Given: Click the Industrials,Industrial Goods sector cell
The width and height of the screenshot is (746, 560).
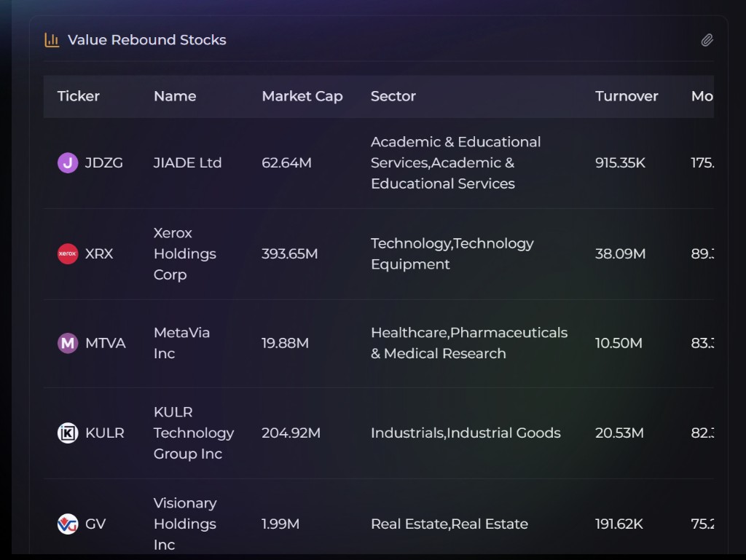Looking at the screenshot, I should [x=466, y=433].
